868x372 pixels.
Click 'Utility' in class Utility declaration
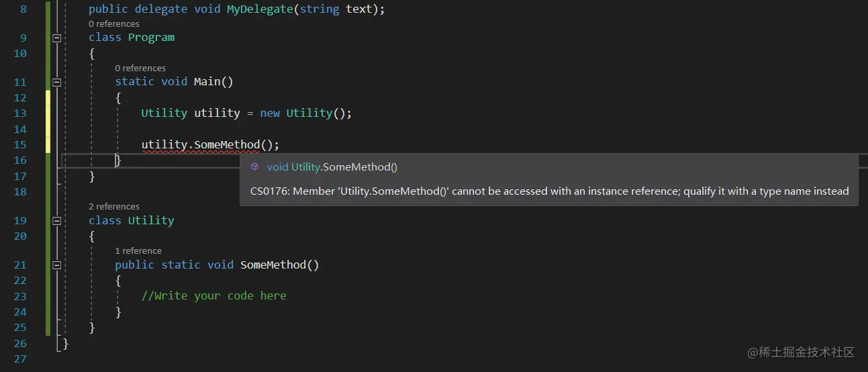151,220
